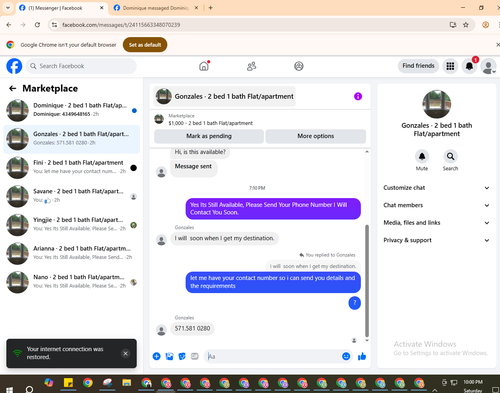Reload the page in Chrome
The width and height of the screenshot is (500, 393).
(37, 25)
